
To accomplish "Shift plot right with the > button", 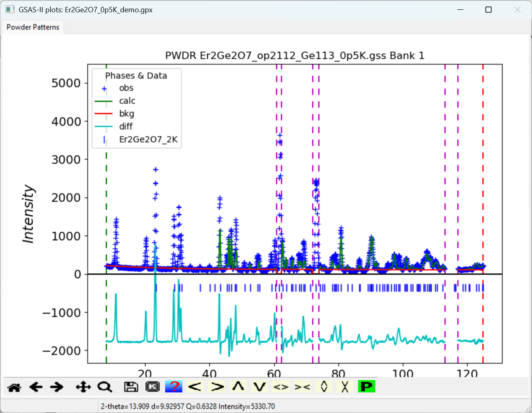I will click(x=217, y=386).
